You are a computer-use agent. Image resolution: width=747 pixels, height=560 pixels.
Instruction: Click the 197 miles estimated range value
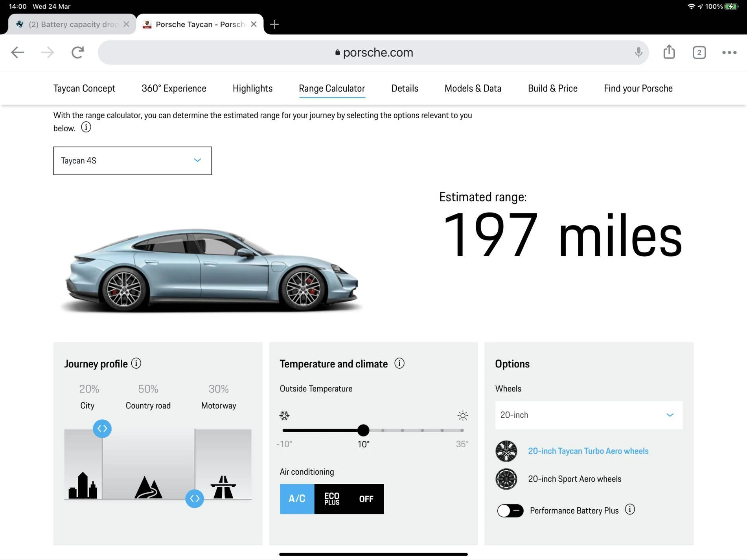pyautogui.click(x=562, y=235)
